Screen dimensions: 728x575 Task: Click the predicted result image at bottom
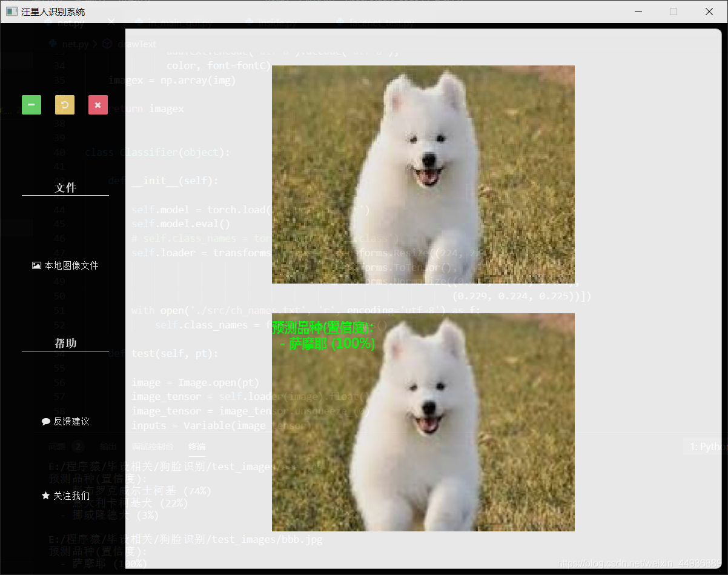coord(423,422)
